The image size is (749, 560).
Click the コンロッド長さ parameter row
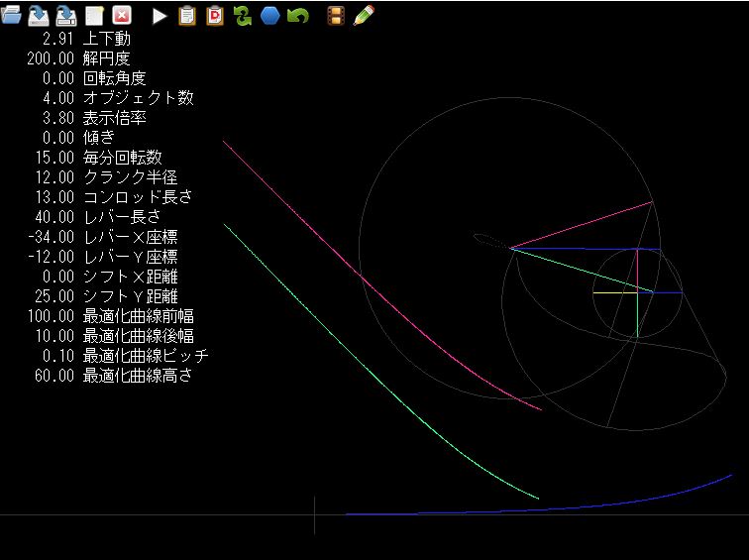114,197
